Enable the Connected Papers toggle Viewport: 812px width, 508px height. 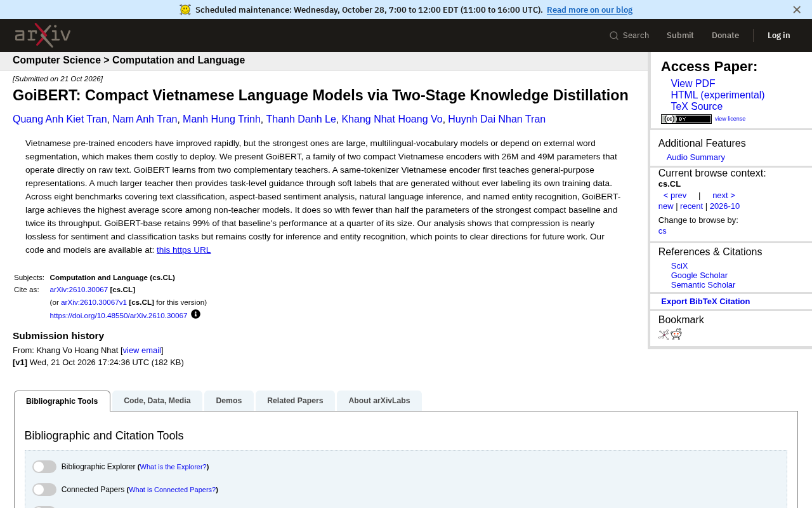tap(44, 490)
